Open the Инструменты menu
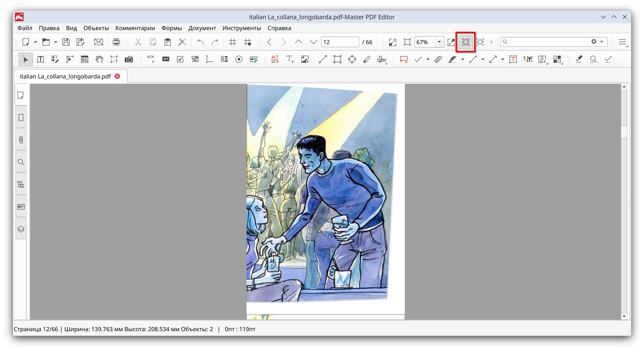Image resolution: width=644 pixels, height=351 pixels. 242,28
